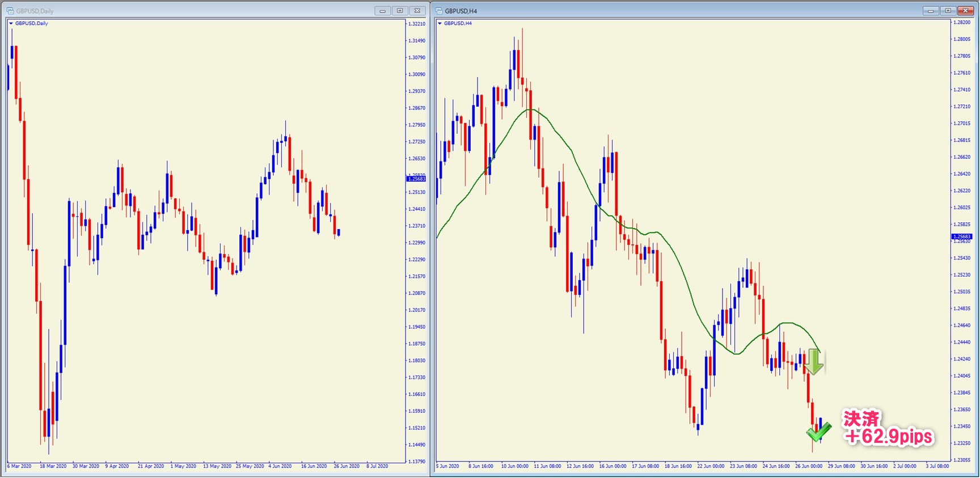Click the 22 Jun 00:00 time label
This screenshot has width=980, height=478.
pos(711,466)
